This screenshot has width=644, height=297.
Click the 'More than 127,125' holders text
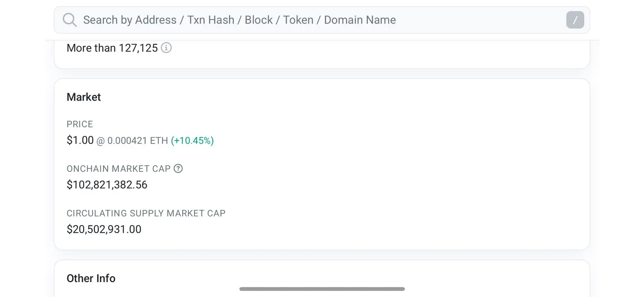point(112,48)
